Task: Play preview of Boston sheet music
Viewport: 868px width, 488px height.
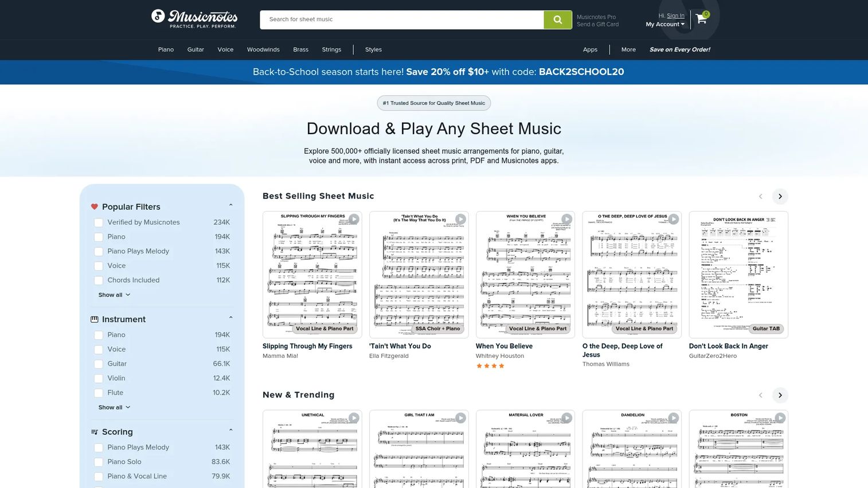Action: (x=780, y=418)
